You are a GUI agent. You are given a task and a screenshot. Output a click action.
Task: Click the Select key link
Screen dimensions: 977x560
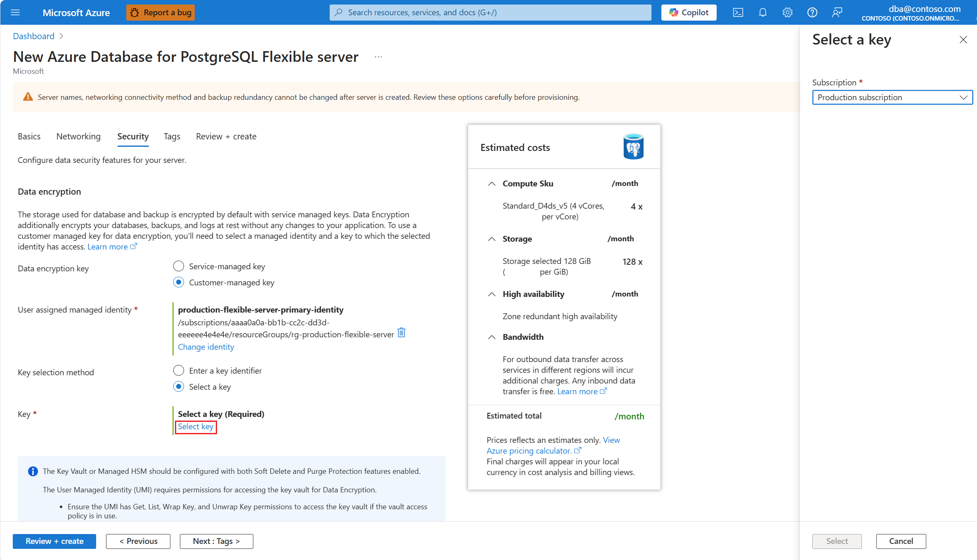coord(196,427)
